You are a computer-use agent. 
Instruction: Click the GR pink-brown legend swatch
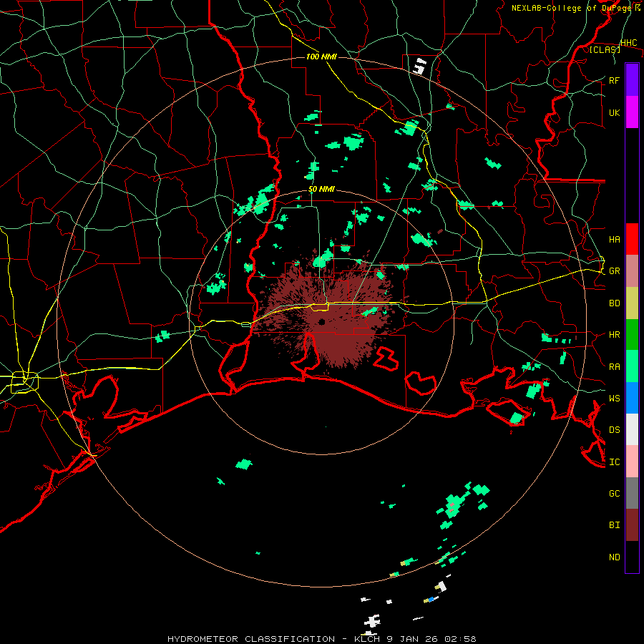click(x=632, y=271)
